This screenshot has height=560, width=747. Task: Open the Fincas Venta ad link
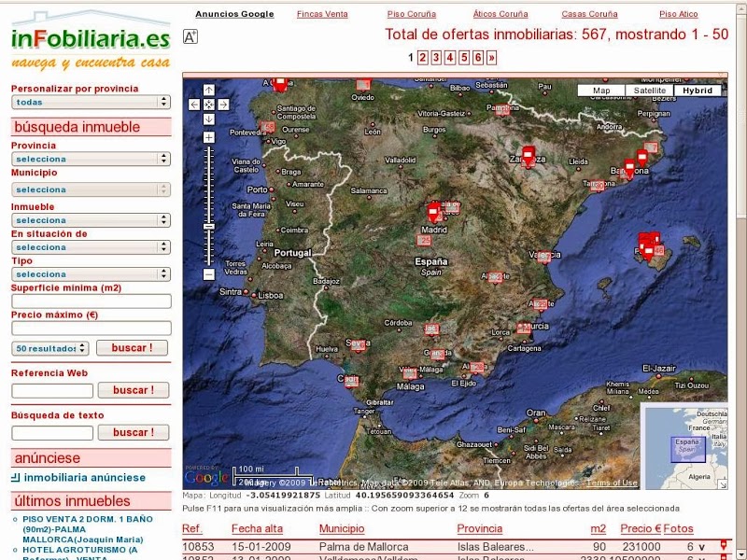coord(322,14)
